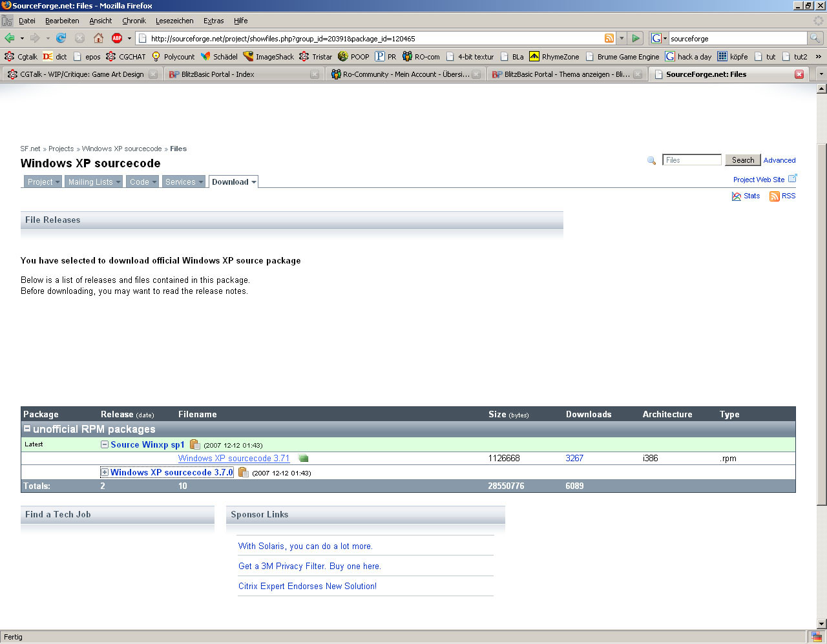Open the Citrix Expert Endorses New Solution link
Viewport: 827px width, 644px height.
click(x=308, y=586)
